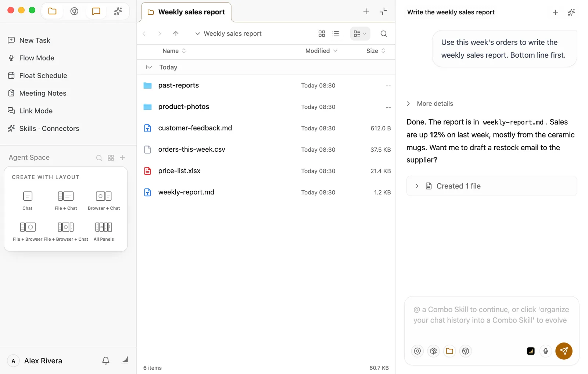The image size is (588, 374).
Task: Select orders-this-week.csv file
Action: [x=266, y=150]
